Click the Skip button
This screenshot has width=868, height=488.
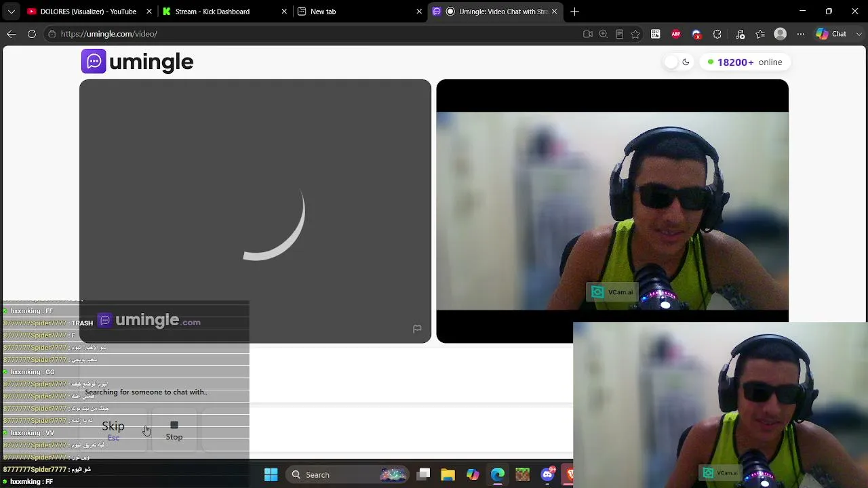[113, 430]
